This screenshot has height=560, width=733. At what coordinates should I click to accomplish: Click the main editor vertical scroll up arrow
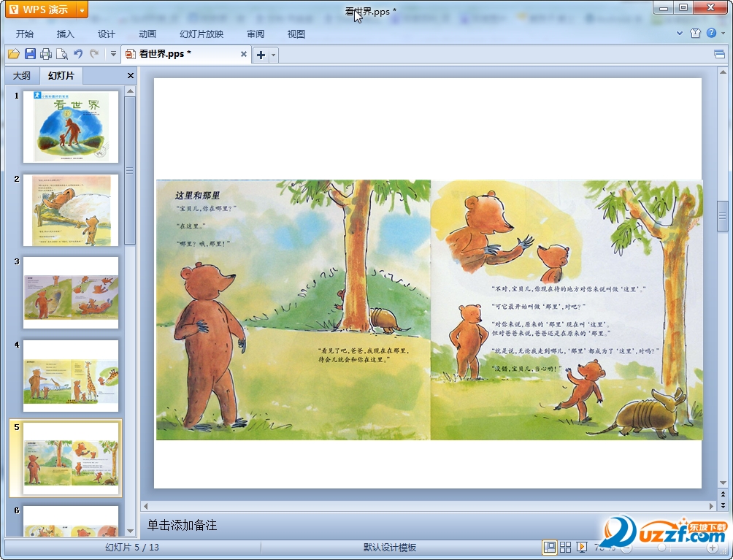[x=723, y=72]
